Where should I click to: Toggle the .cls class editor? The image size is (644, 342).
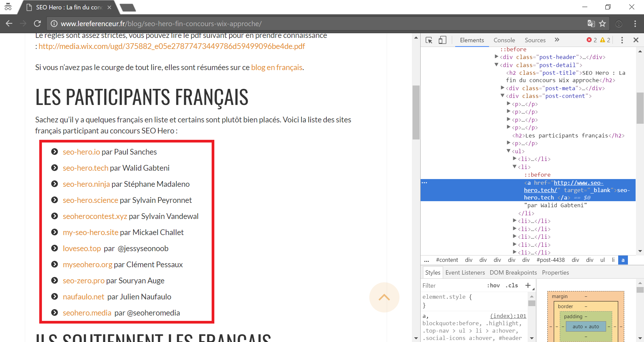(x=512, y=285)
